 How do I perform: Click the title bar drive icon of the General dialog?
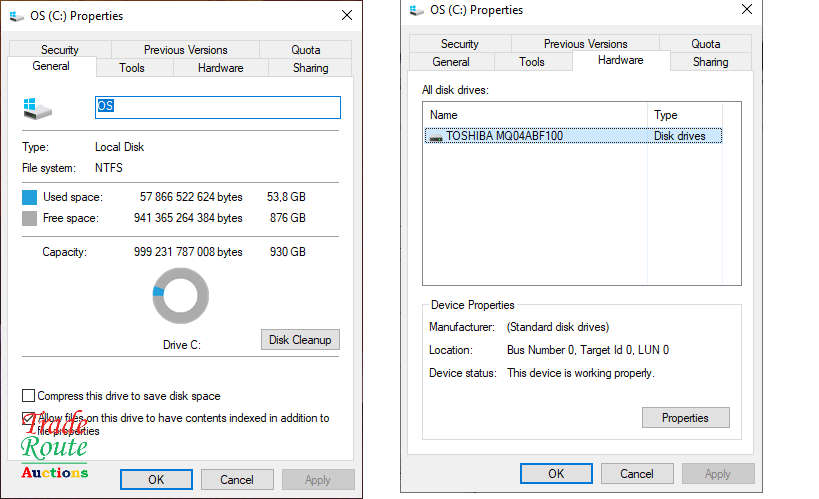tap(16, 15)
